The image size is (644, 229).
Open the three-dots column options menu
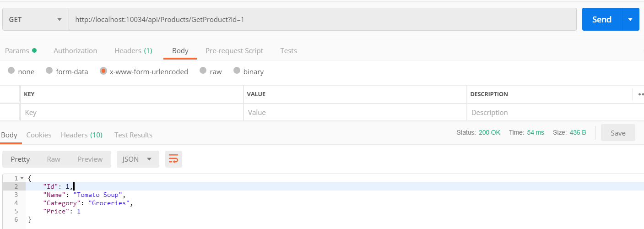click(640, 94)
